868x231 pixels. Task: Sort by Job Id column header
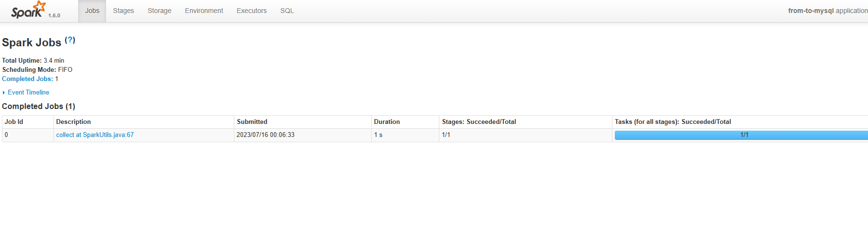coord(14,122)
